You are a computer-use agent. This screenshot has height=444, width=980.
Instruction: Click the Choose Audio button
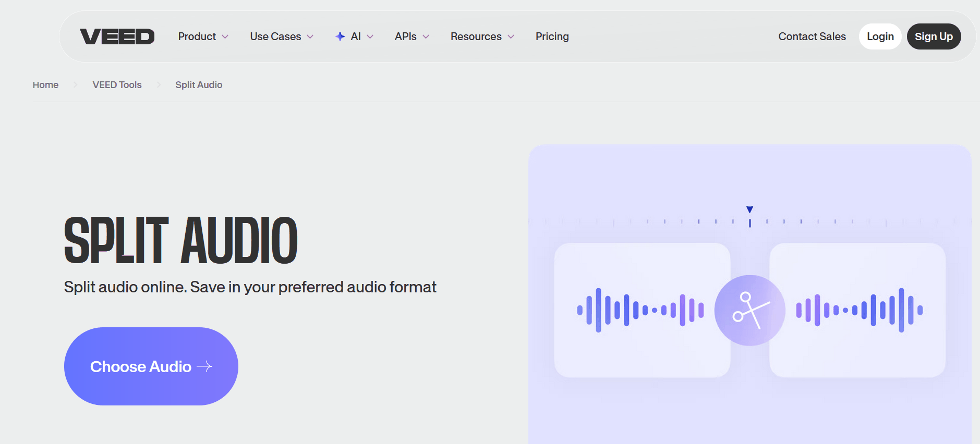point(151,366)
